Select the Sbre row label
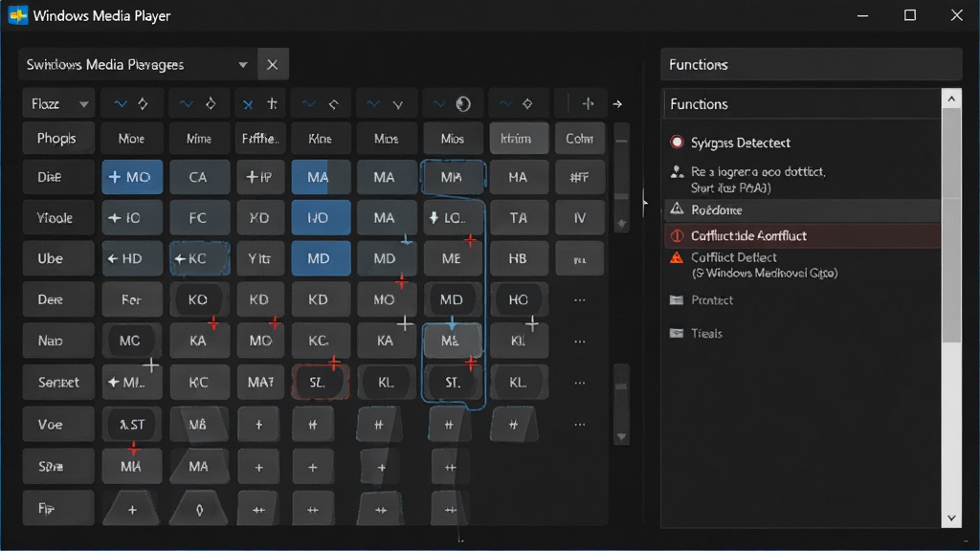 coord(58,466)
